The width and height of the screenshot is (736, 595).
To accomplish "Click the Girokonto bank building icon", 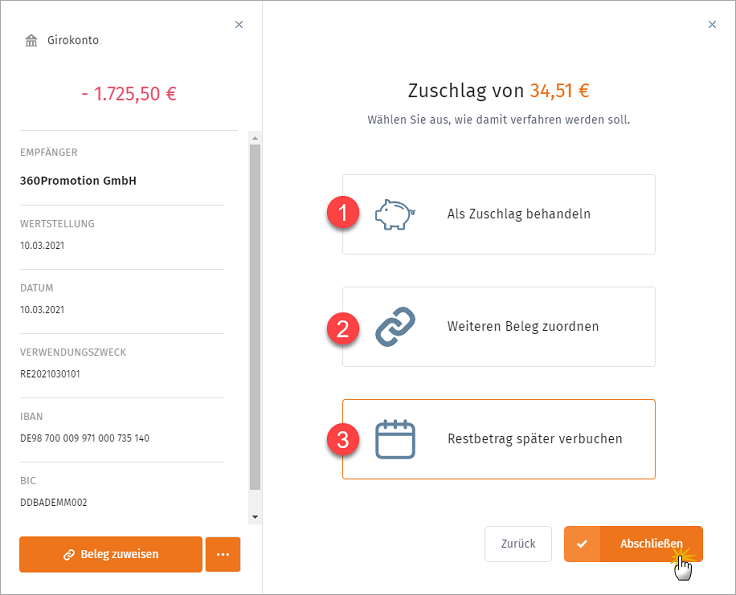I will [31, 40].
